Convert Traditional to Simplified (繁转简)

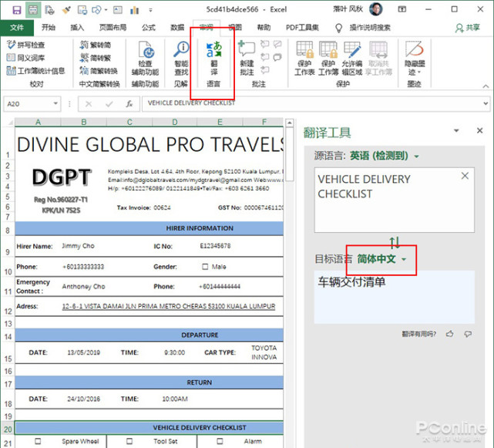click(96, 45)
